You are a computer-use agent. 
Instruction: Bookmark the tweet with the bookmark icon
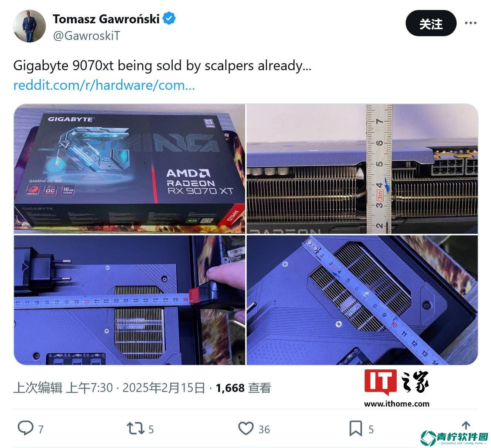point(356,428)
